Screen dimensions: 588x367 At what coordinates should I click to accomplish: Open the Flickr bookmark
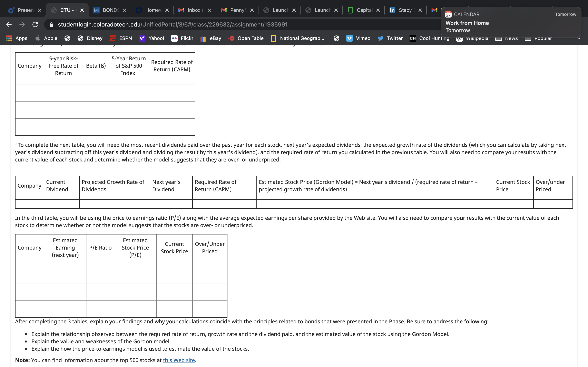click(x=182, y=38)
